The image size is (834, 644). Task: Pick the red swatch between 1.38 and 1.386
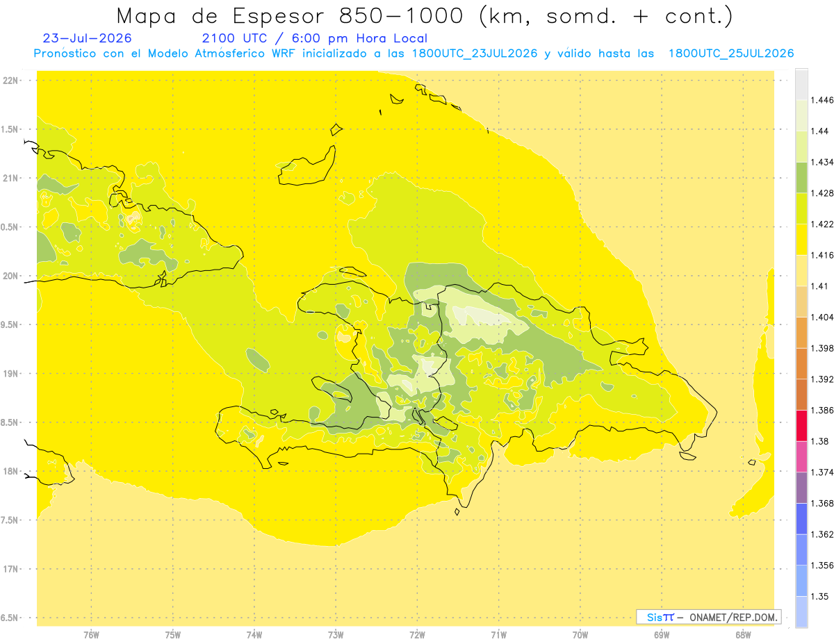(801, 425)
